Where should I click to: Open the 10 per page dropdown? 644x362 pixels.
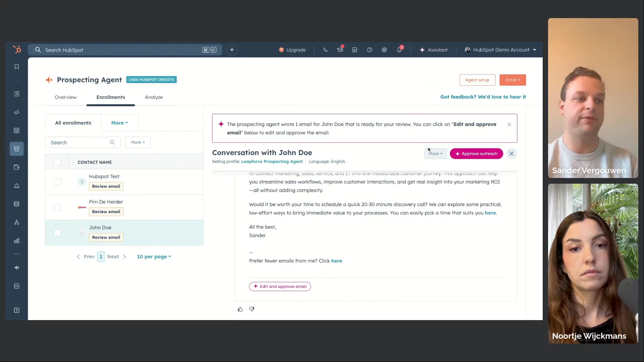pos(154,257)
